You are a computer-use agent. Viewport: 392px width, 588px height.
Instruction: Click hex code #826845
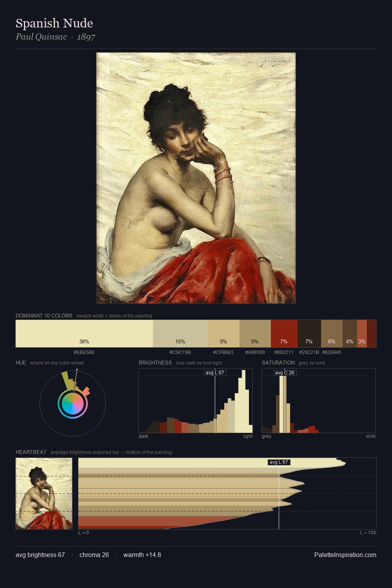coord(332,352)
